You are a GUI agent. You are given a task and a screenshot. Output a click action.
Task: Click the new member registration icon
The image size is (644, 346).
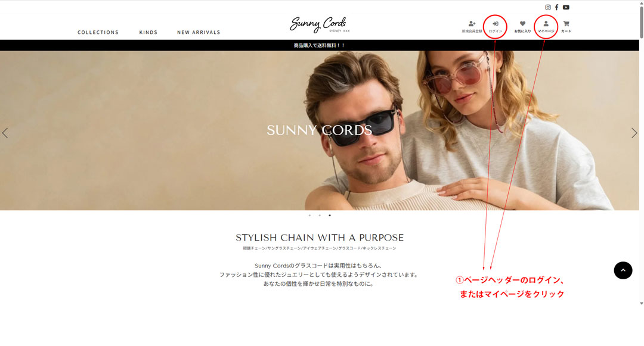(x=472, y=27)
